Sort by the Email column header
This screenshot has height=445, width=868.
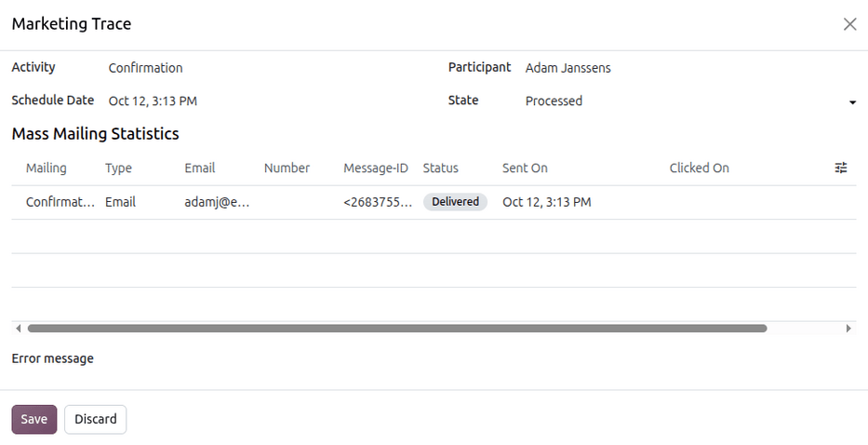[x=200, y=168]
